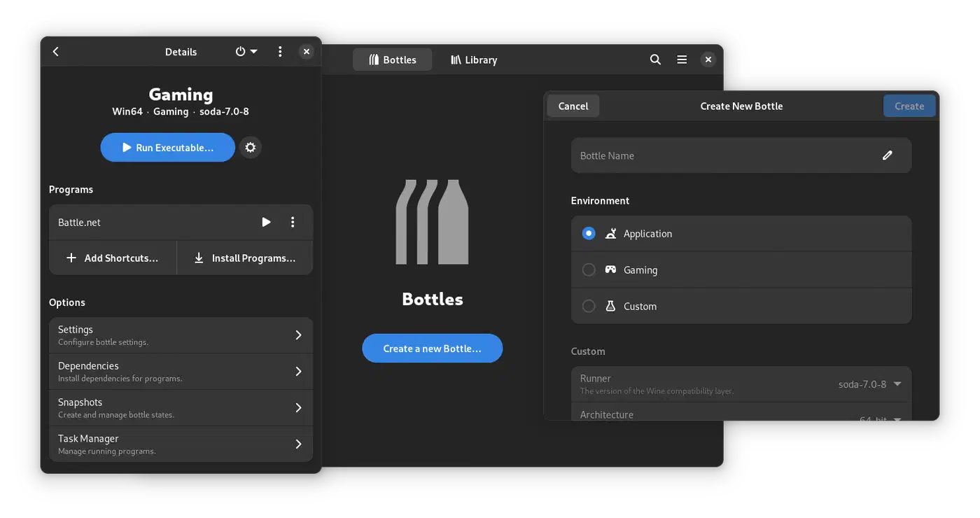Click the download icon on Install Programs

point(199,258)
